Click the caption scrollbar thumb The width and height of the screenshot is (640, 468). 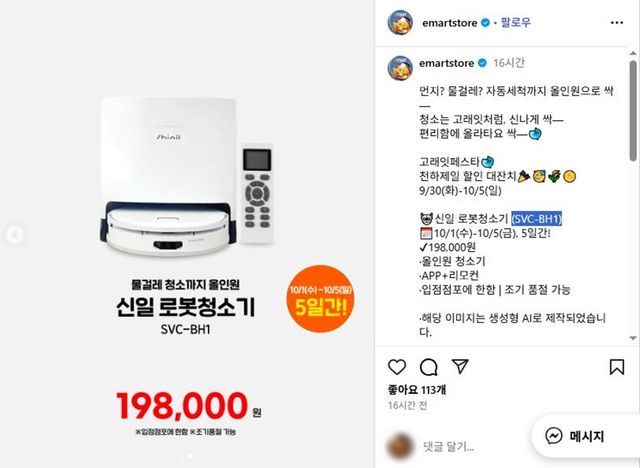click(x=633, y=110)
